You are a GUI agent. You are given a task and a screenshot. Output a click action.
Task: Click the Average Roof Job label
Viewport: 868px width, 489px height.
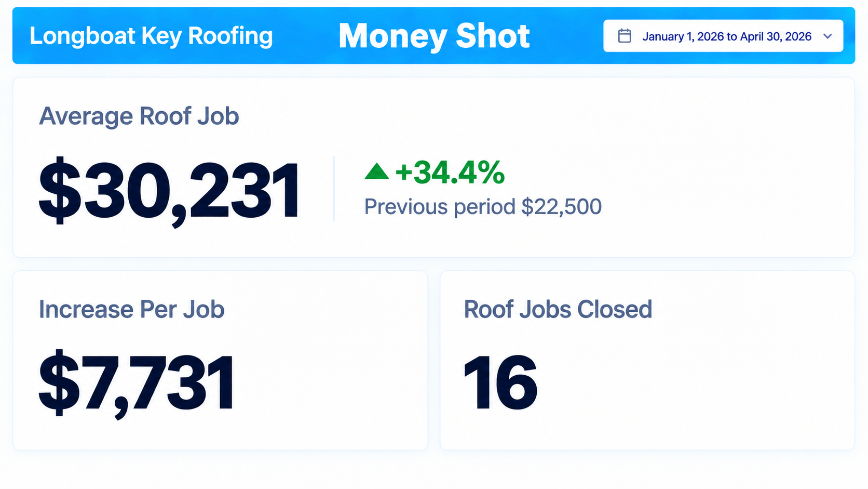coord(139,116)
